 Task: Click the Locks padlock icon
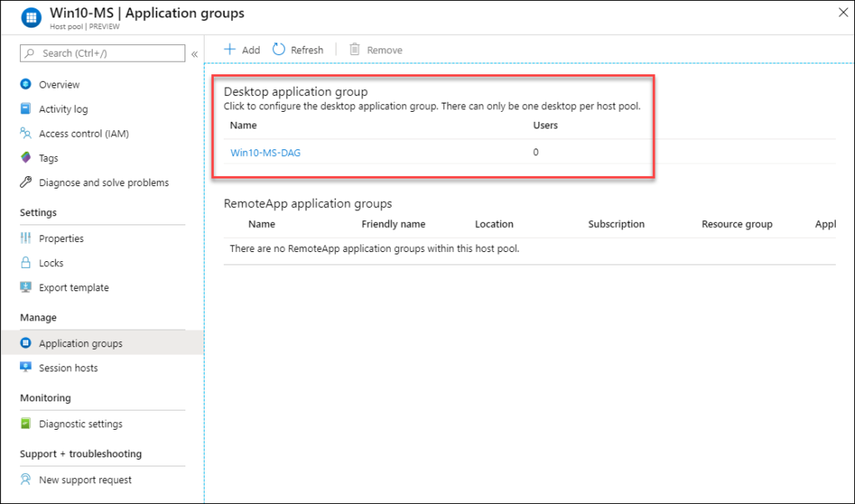[x=26, y=263]
